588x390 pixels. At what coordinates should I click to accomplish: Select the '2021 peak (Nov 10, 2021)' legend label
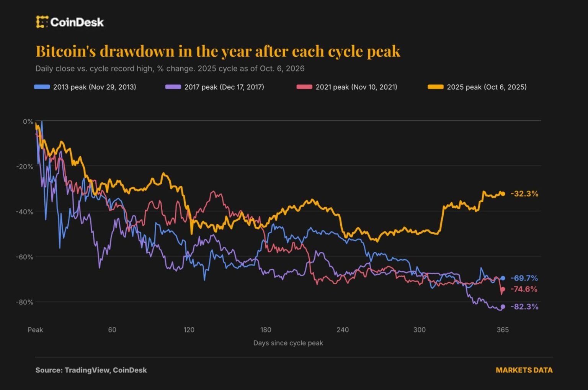pyautogui.click(x=356, y=87)
